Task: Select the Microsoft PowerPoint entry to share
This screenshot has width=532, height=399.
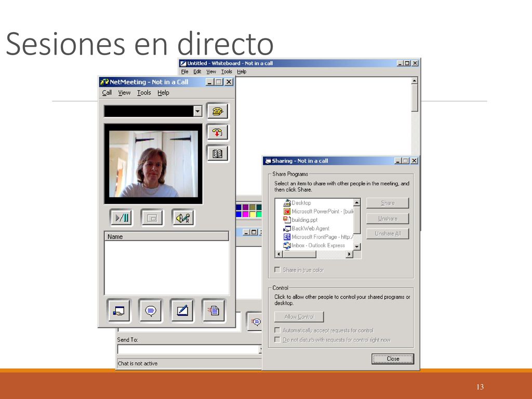Action: pyautogui.click(x=318, y=211)
